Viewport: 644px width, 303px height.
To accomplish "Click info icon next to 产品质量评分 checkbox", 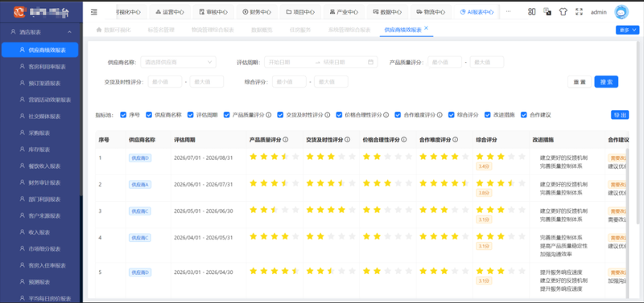I will coord(269,115).
